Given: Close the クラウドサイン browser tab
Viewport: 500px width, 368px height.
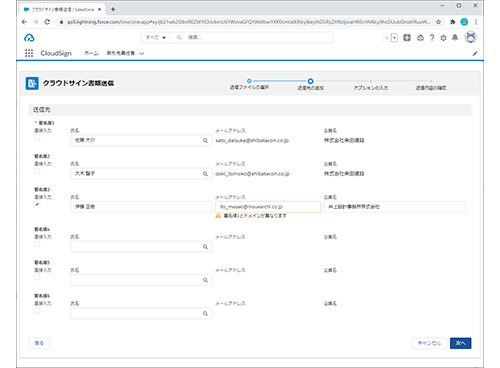Looking at the screenshot, I should (x=99, y=9).
